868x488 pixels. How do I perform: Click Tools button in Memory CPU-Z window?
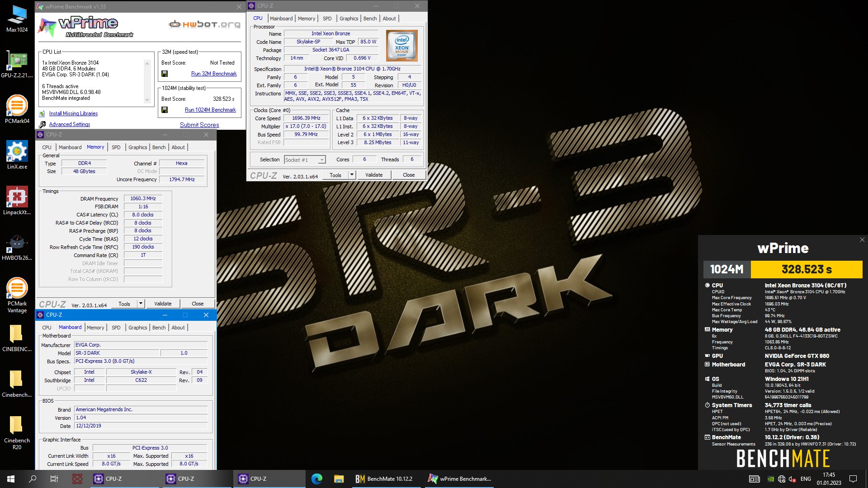[124, 304]
